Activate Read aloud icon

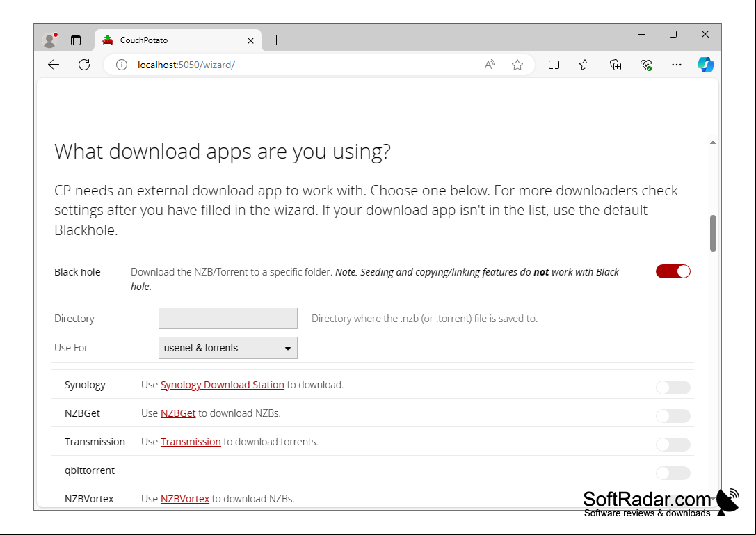click(x=490, y=65)
